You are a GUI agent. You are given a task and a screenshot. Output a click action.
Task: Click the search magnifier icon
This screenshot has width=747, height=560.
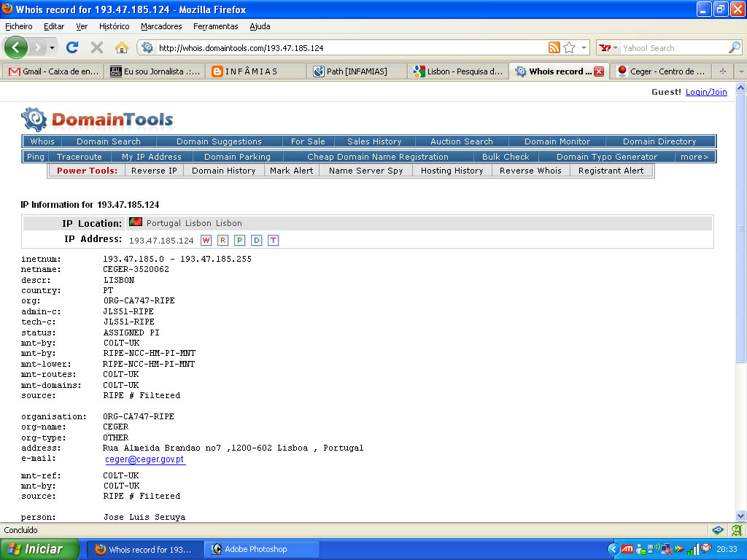coord(735,47)
